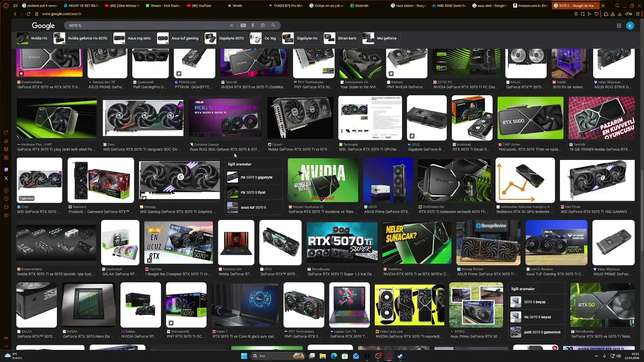The image size is (644, 362).
Task: Search by image with the camera icon
Action: click(263, 25)
